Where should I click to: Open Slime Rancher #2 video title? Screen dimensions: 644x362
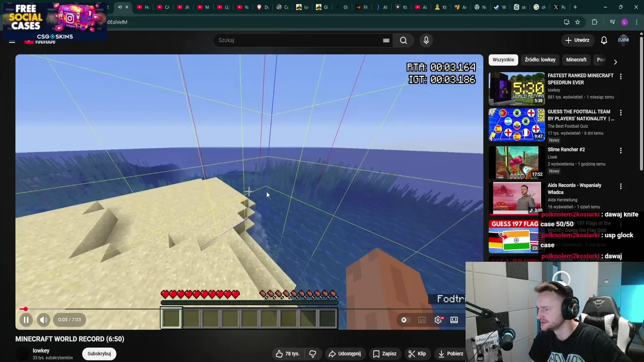click(x=566, y=149)
